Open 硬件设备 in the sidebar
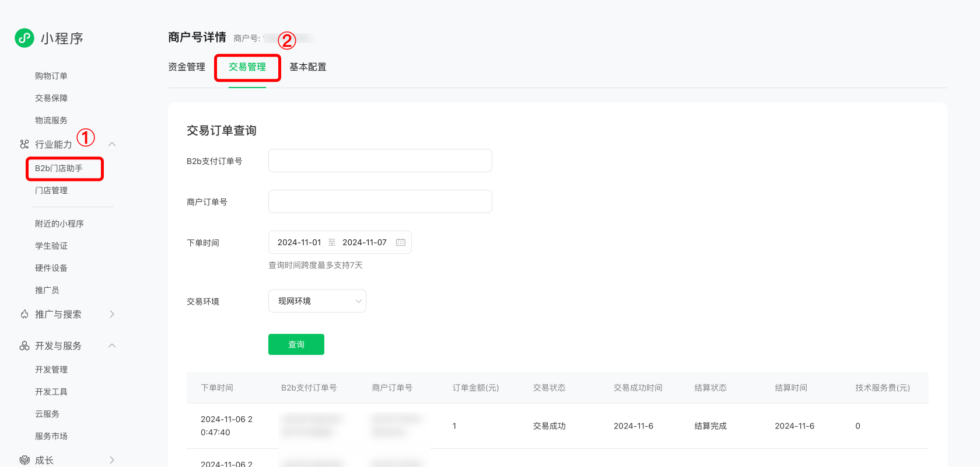 click(51, 268)
